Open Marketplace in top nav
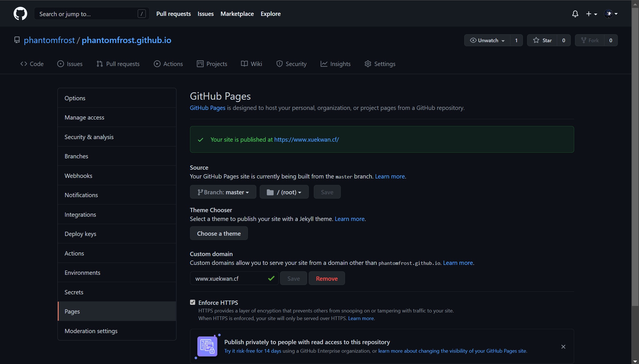 237,14
